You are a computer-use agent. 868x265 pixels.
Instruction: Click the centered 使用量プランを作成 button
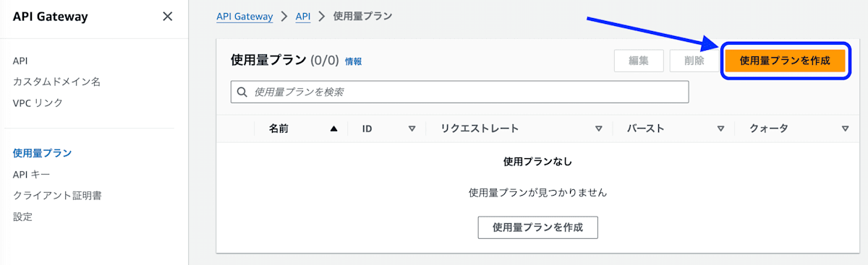point(537,227)
